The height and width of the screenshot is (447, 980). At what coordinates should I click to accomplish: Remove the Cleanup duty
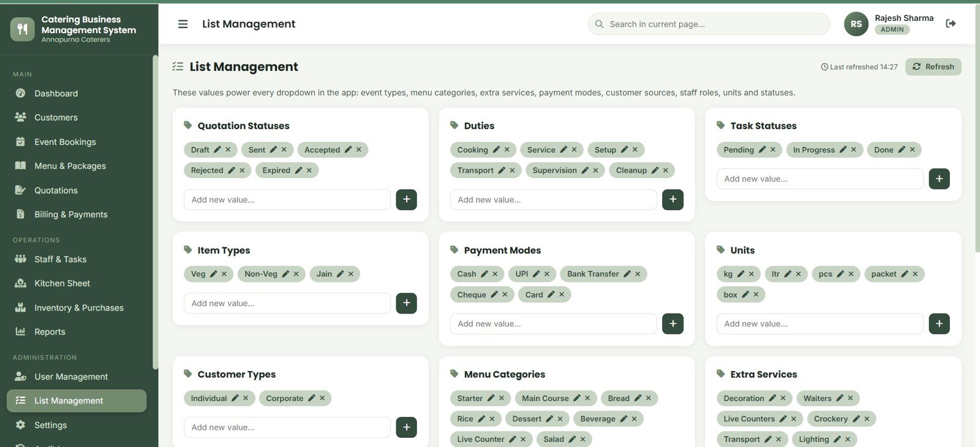click(x=665, y=170)
